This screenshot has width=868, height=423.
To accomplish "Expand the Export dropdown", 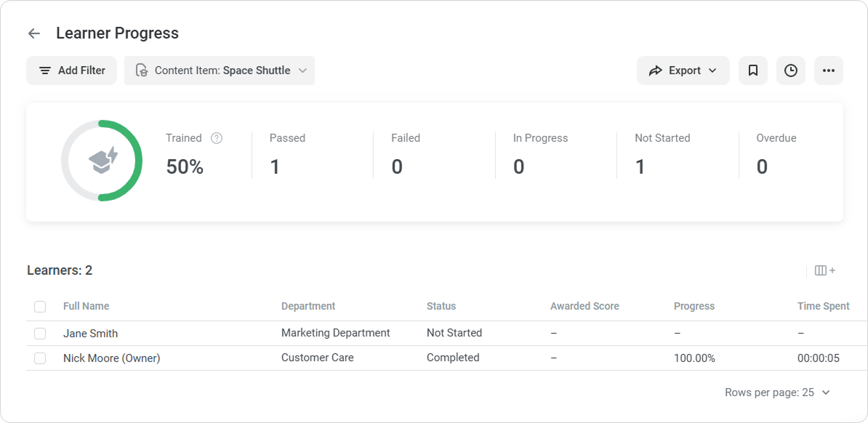I will coord(683,70).
